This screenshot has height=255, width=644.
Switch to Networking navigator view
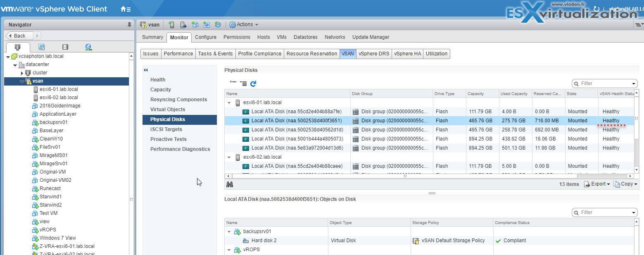tap(88, 47)
